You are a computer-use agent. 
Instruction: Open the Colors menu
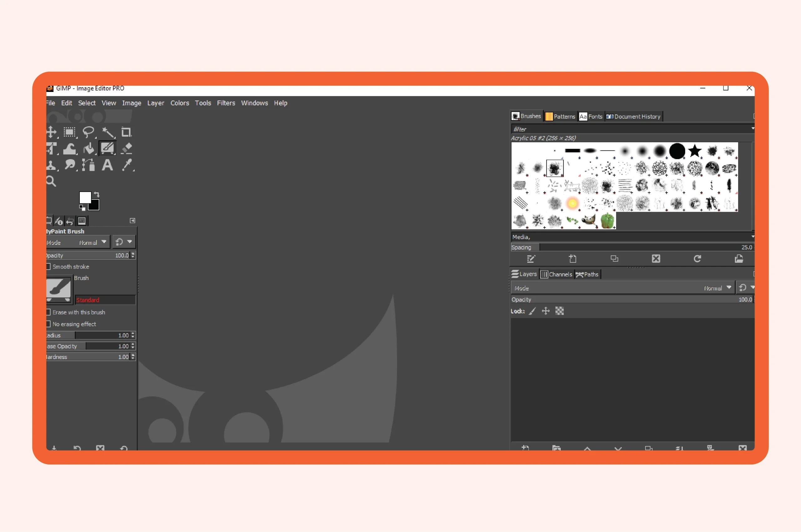(x=178, y=102)
